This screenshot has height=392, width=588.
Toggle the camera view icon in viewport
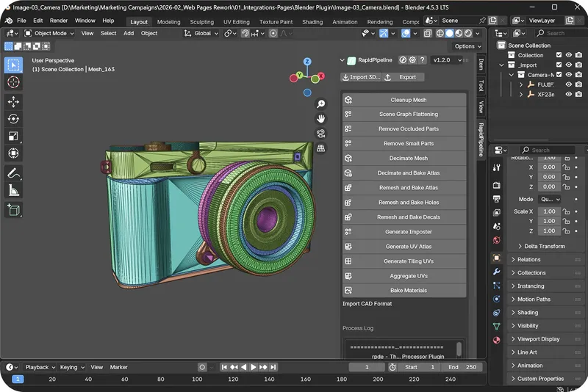(x=320, y=134)
